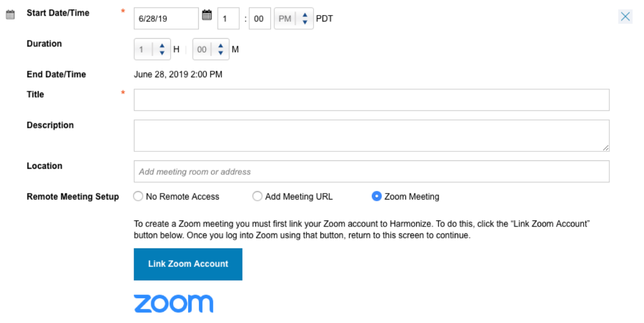644x323 pixels.
Task: Open the calendar date picker icon
Action: [x=207, y=16]
